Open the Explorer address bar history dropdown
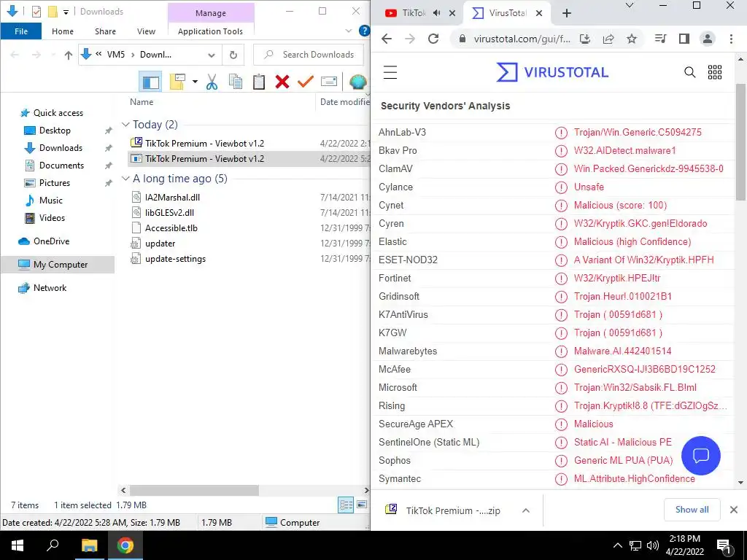 point(212,55)
